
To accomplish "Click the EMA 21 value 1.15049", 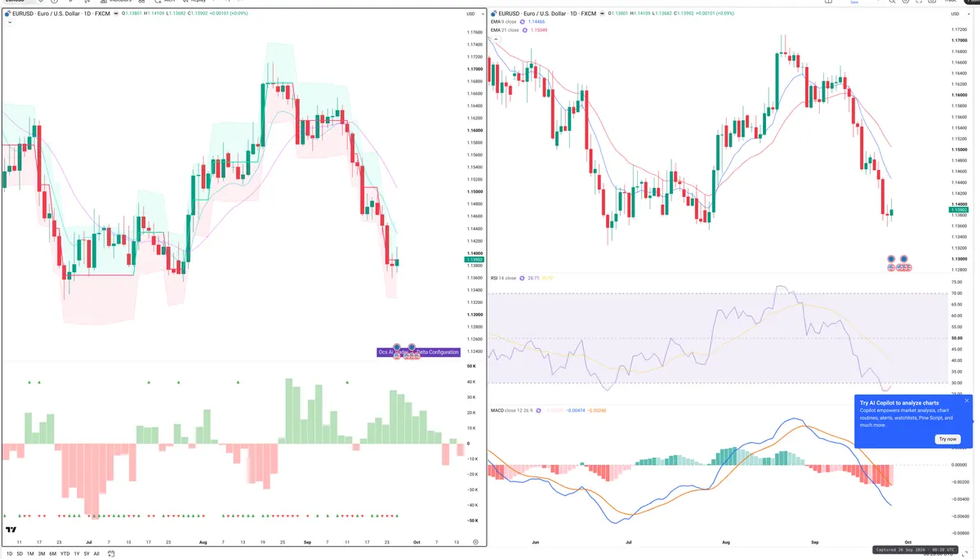I will pyautogui.click(x=539, y=30).
